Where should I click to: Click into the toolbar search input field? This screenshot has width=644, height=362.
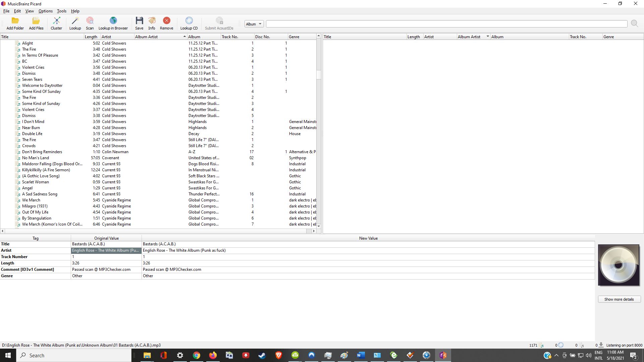coord(446,24)
